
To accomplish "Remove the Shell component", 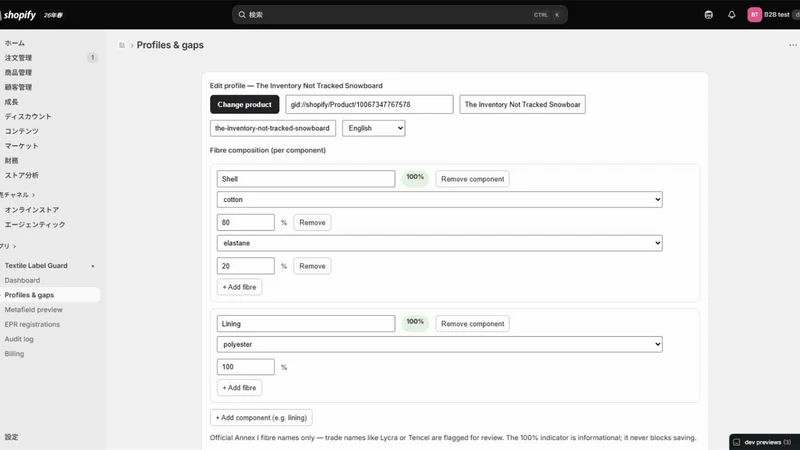I will tap(472, 179).
